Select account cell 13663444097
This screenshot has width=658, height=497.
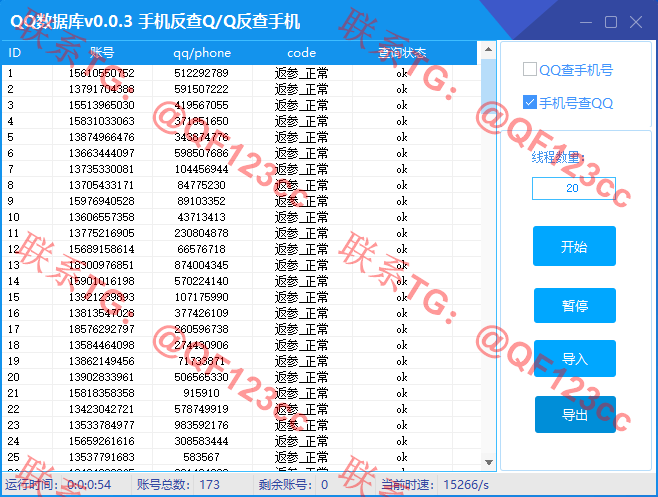pos(102,153)
